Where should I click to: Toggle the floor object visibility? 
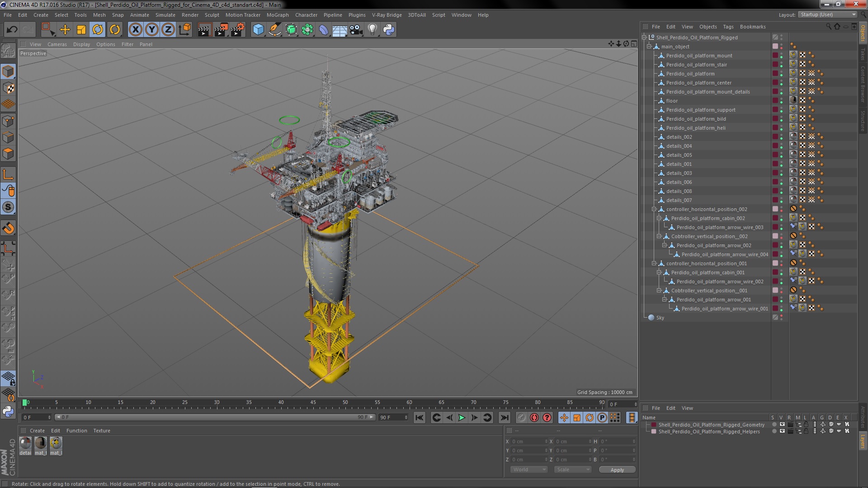coord(782,99)
